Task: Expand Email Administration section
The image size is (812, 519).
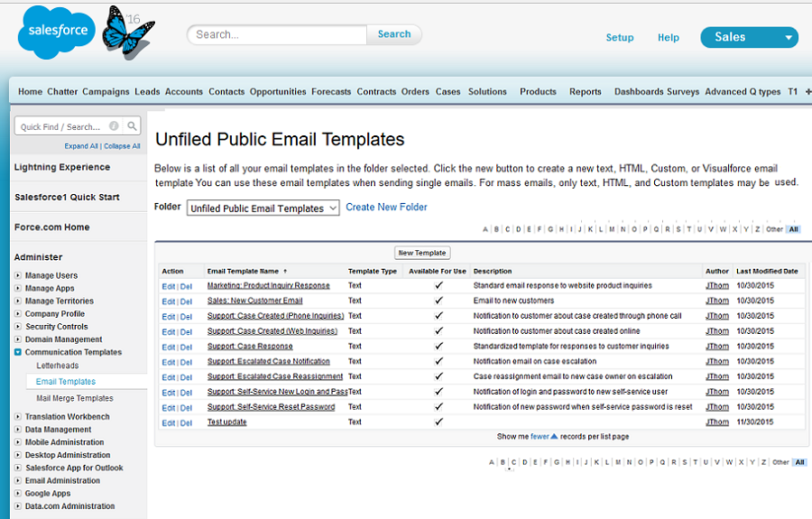Action: coord(18,481)
